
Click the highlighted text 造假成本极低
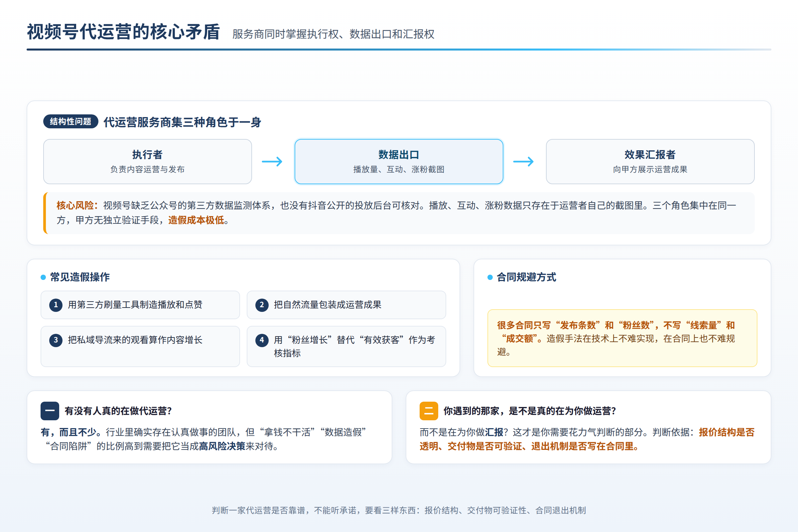[x=196, y=220]
